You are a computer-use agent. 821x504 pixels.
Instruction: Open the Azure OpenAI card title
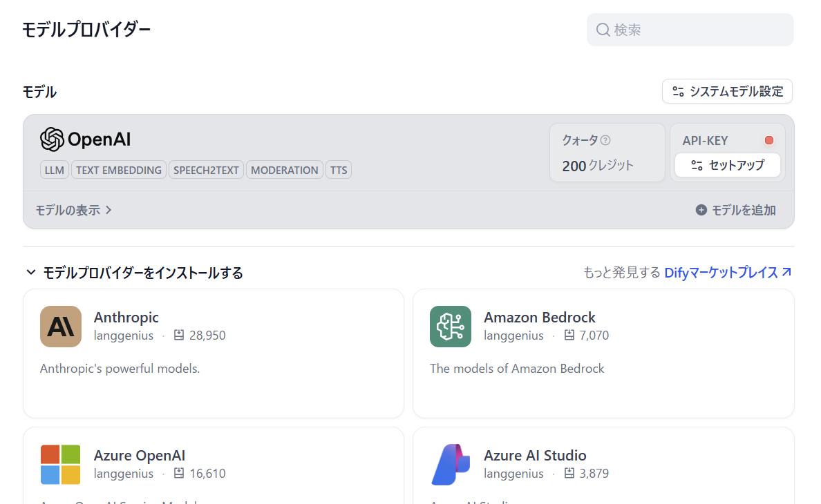[x=140, y=456]
